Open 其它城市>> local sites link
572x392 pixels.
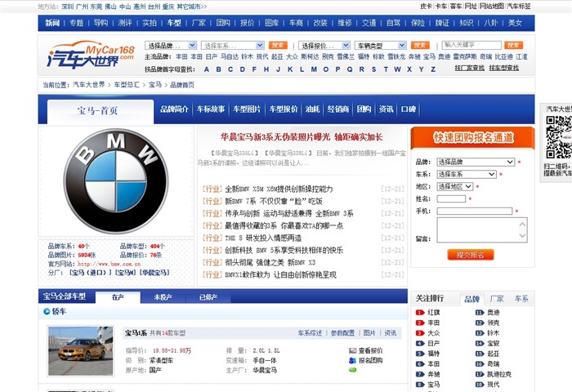[191, 7]
